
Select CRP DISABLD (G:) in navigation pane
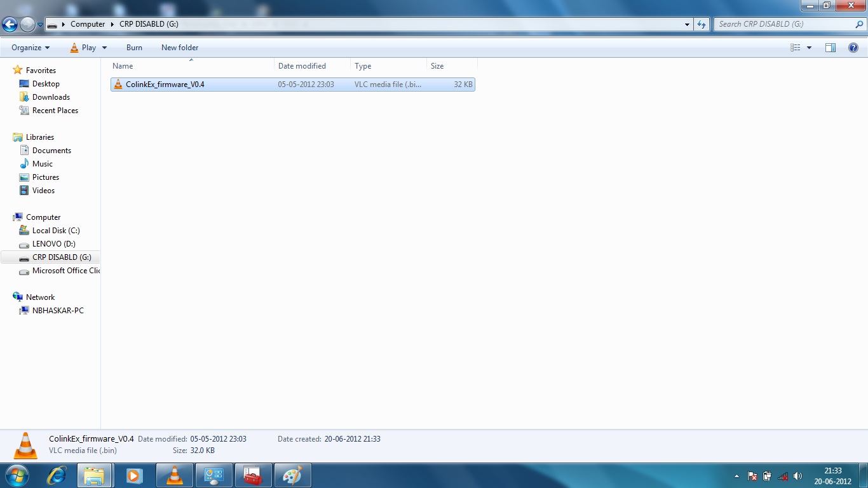51,257
